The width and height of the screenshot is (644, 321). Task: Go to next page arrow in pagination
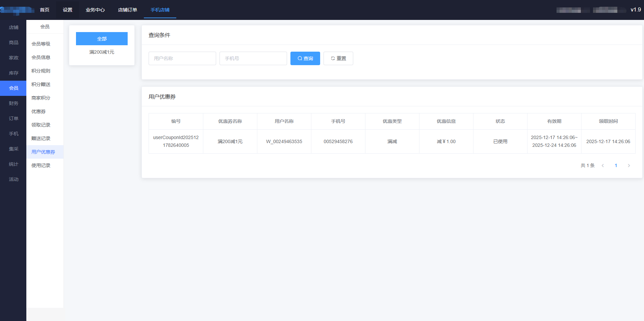click(628, 165)
